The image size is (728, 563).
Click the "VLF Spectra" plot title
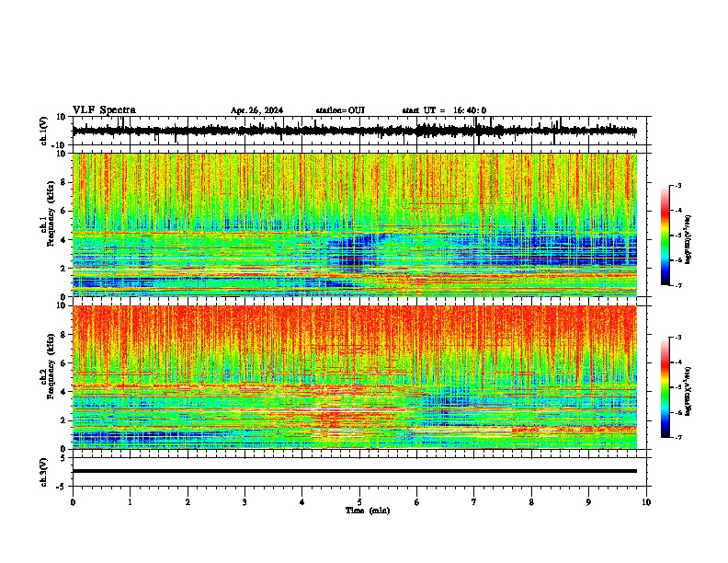point(104,110)
